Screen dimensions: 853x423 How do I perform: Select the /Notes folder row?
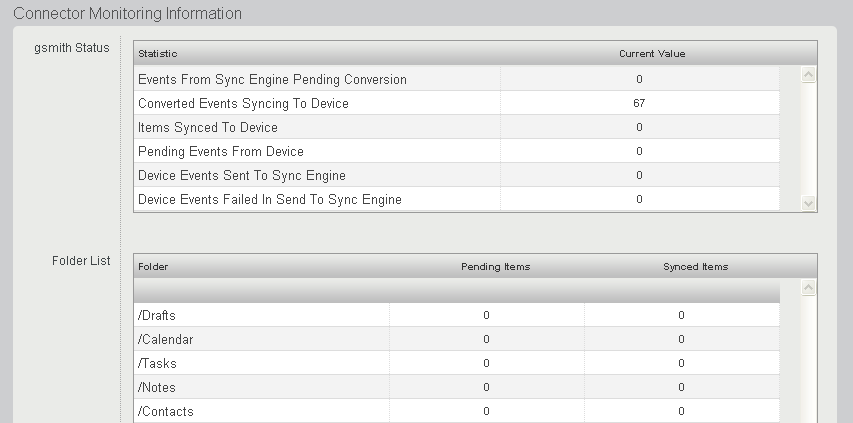point(157,387)
